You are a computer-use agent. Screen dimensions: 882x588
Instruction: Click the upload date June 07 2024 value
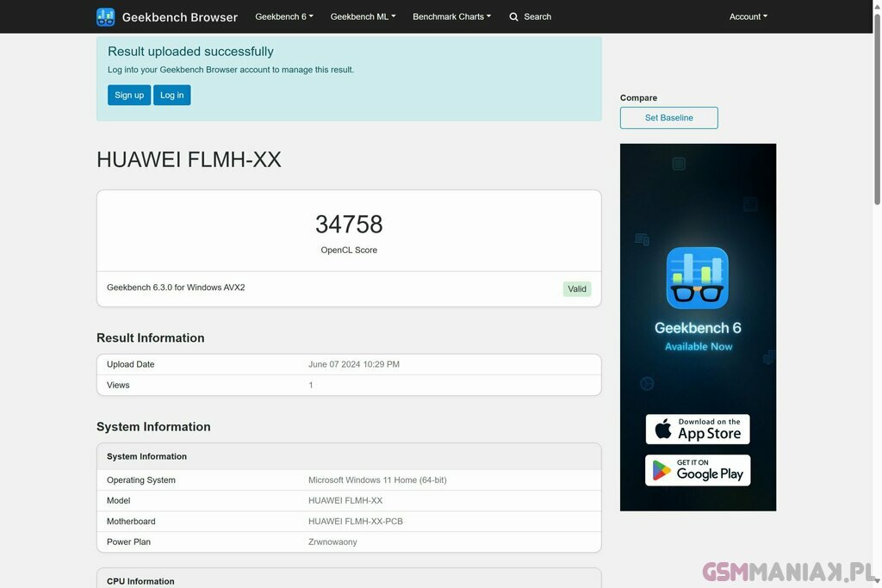pos(354,364)
